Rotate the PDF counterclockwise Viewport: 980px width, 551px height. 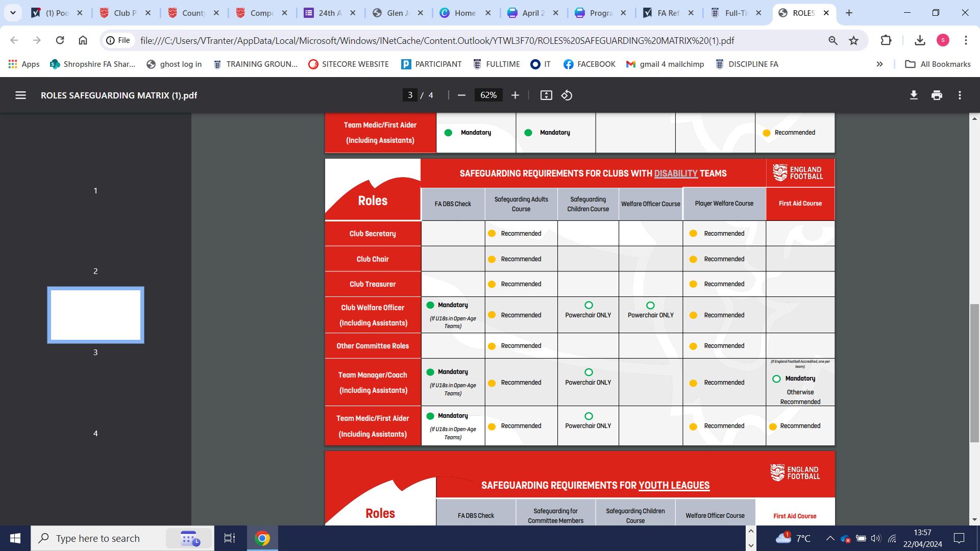coord(567,95)
